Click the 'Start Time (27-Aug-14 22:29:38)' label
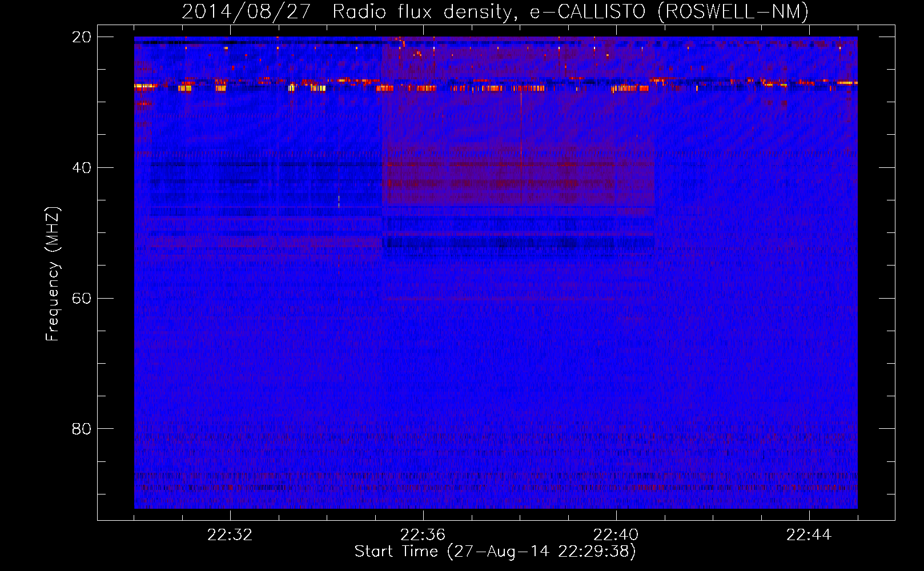 495,552
